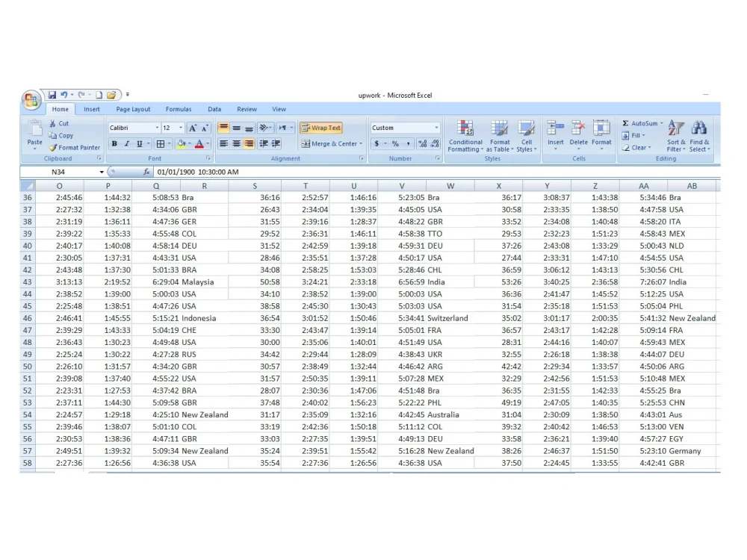The image size is (747, 560).
Task: Expand the AutoSum dropdown arrow
Action: coord(661,123)
